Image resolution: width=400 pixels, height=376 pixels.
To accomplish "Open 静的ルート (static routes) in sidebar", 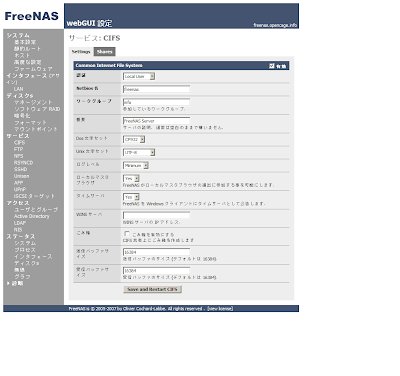I will pos(27,49).
